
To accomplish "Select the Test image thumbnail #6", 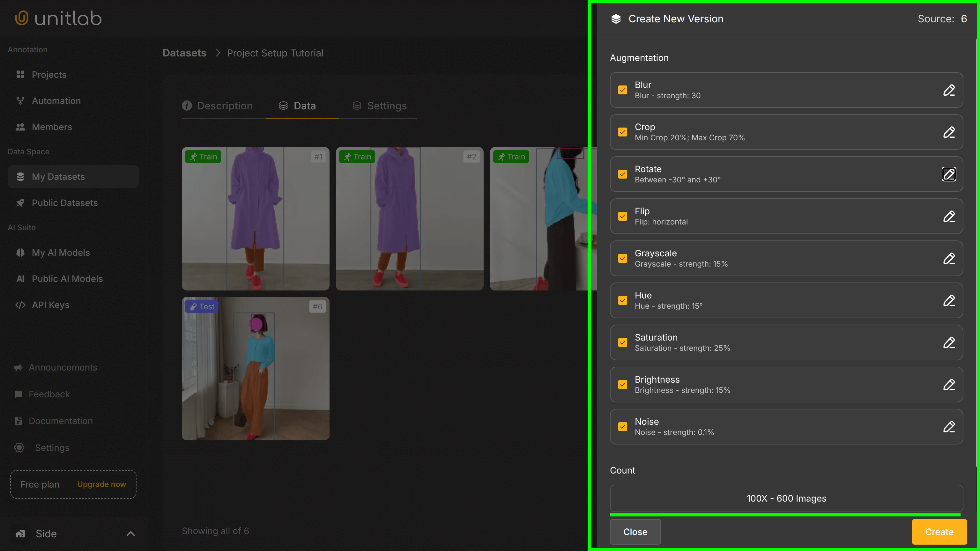I will tap(255, 369).
